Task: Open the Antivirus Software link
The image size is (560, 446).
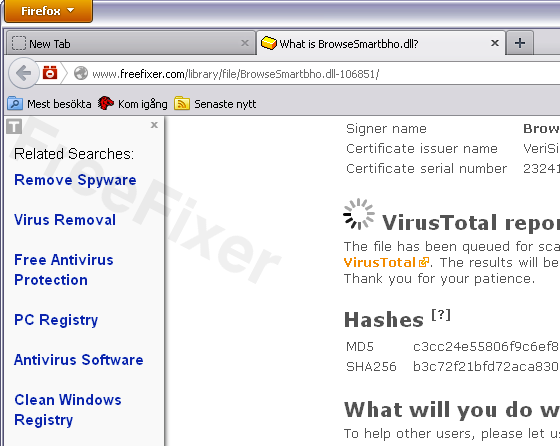Action: (x=79, y=360)
